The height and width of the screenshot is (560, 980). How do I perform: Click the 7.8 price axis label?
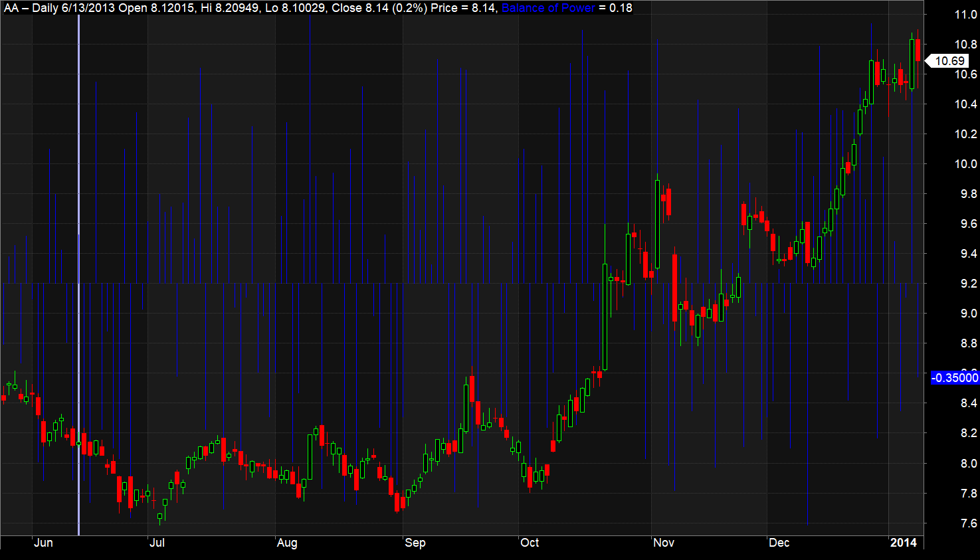click(x=969, y=494)
